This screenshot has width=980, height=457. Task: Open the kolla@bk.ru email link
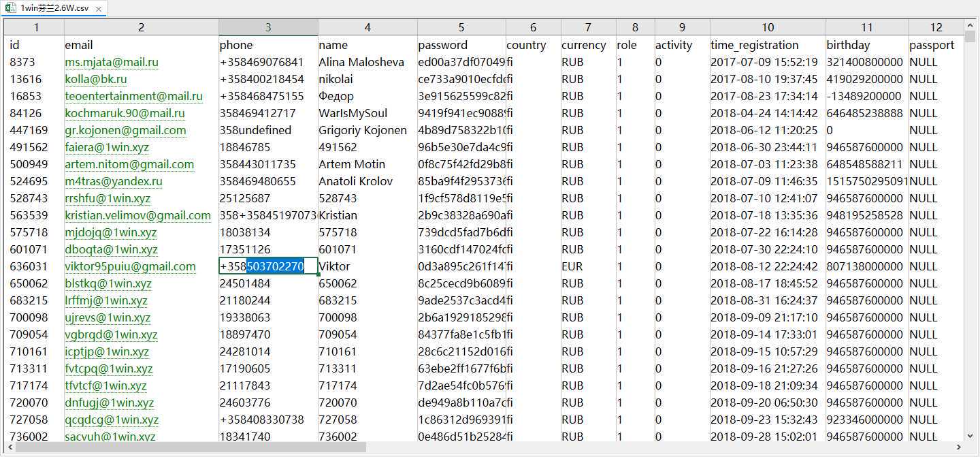(96, 79)
